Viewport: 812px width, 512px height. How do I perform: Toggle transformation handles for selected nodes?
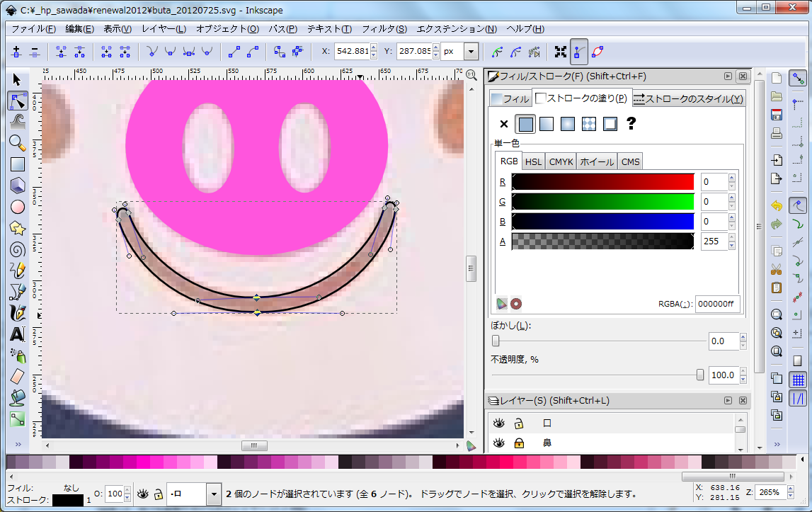(560, 51)
